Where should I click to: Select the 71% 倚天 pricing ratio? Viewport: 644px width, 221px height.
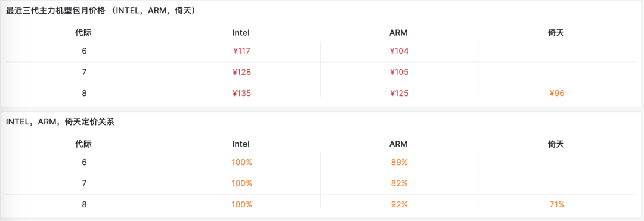556,204
